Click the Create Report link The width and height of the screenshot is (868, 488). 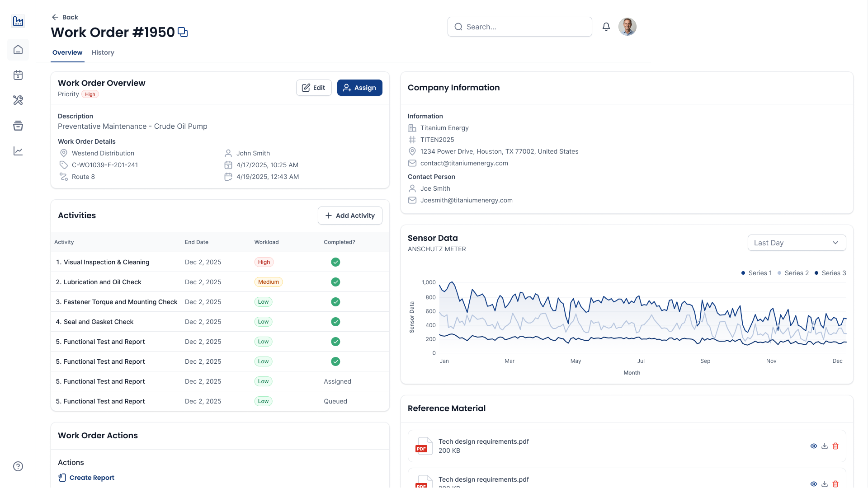pyautogui.click(x=92, y=478)
